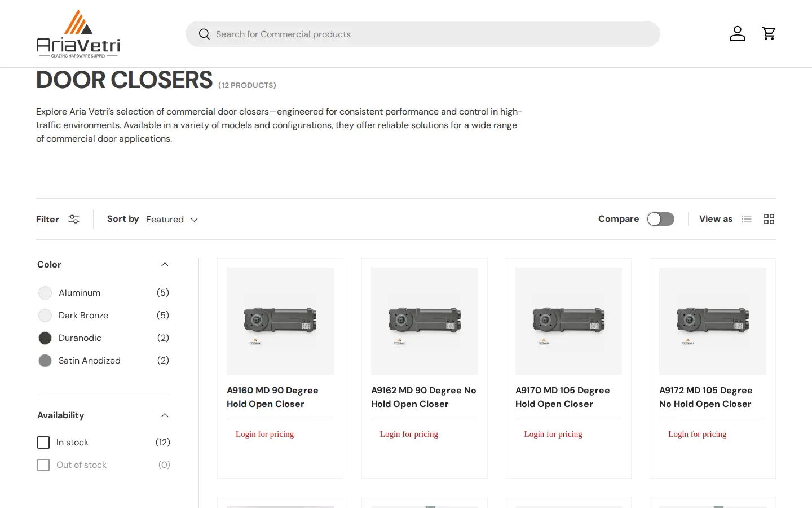This screenshot has width=812, height=508.
Task: Click the (12 PRODUCTS) count text
Action: pyautogui.click(x=247, y=85)
